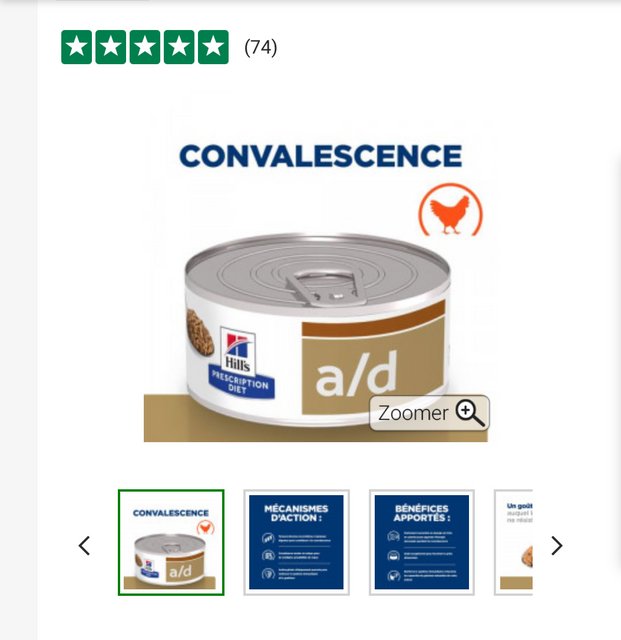Open the 74 reviews count link

point(261,47)
